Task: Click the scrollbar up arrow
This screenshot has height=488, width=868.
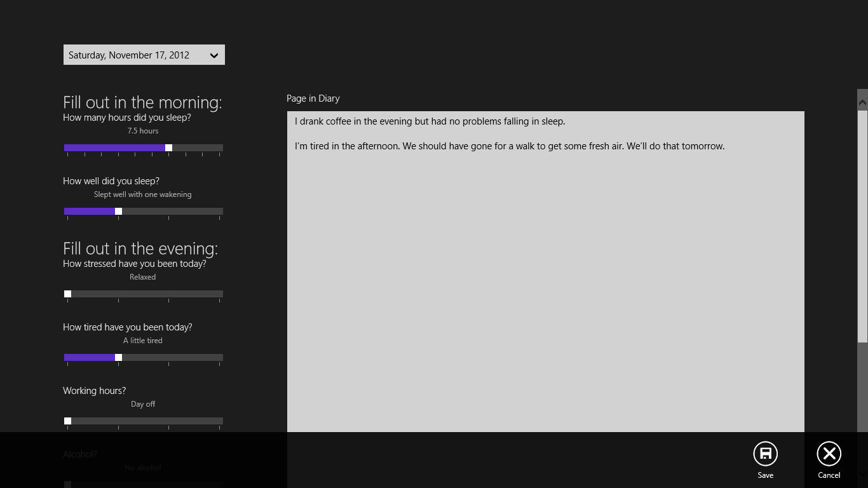Action: [x=862, y=102]
